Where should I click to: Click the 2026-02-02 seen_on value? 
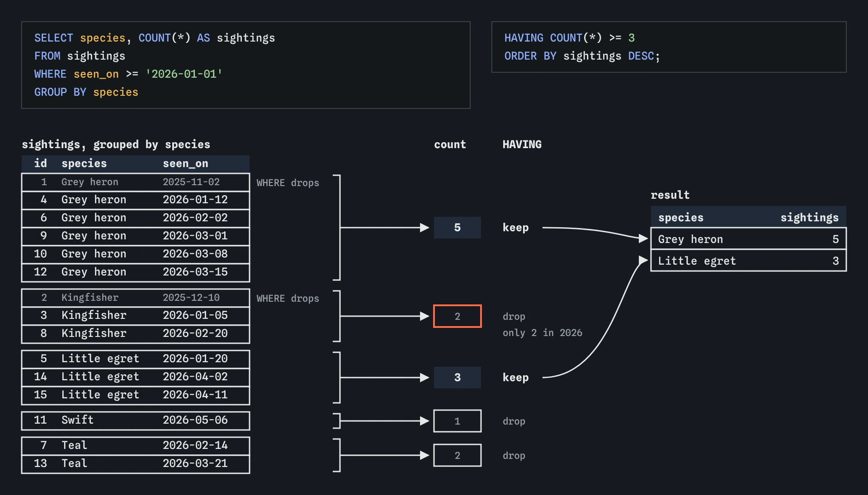pyautogui.click(x=195, y=218)
